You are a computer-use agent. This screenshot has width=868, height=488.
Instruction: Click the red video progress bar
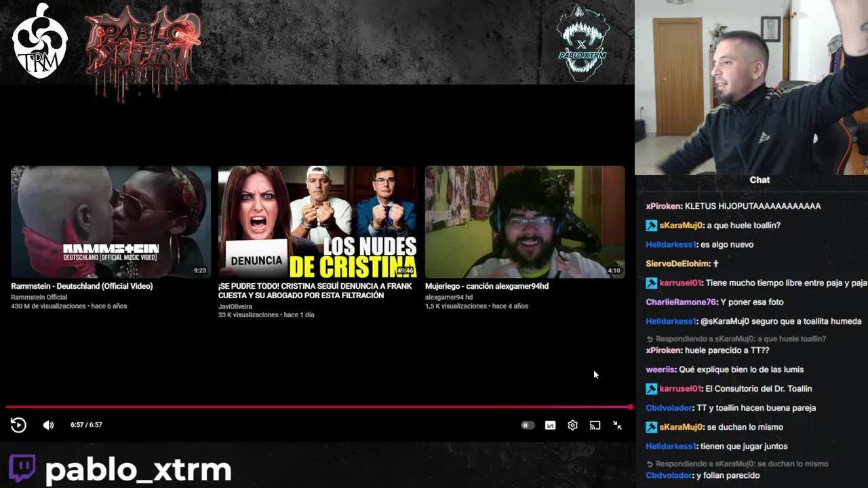(318, 407)
